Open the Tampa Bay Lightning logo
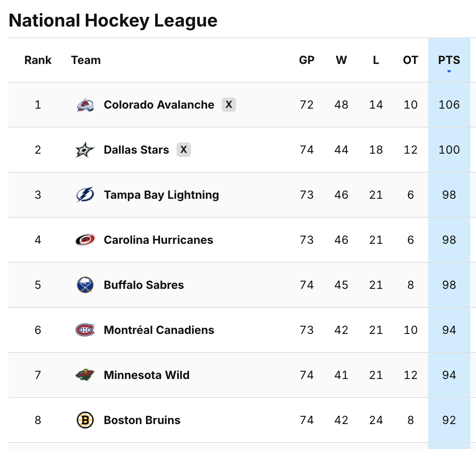476x449 pixels. click(85, 195)
